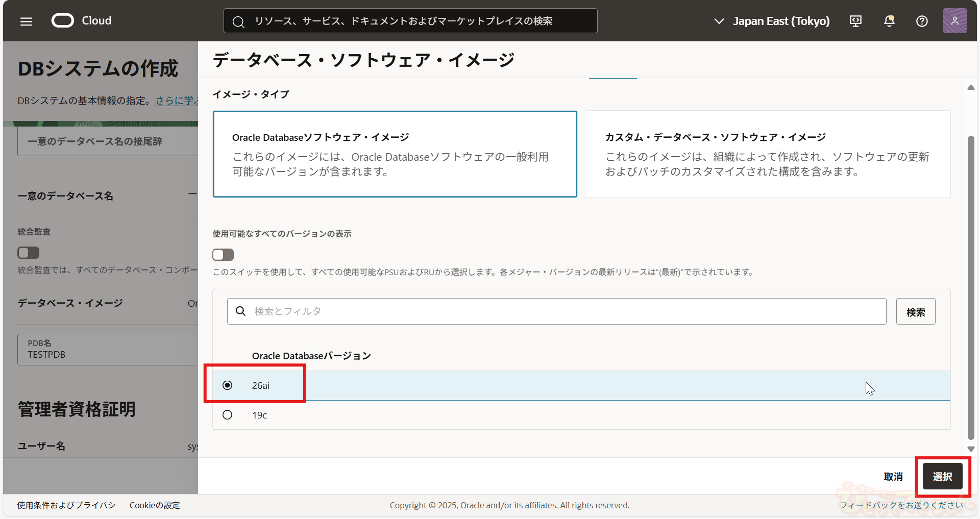Open the user profile avatar menu
The height and width of the screenshot is (519, 980).
954,21
